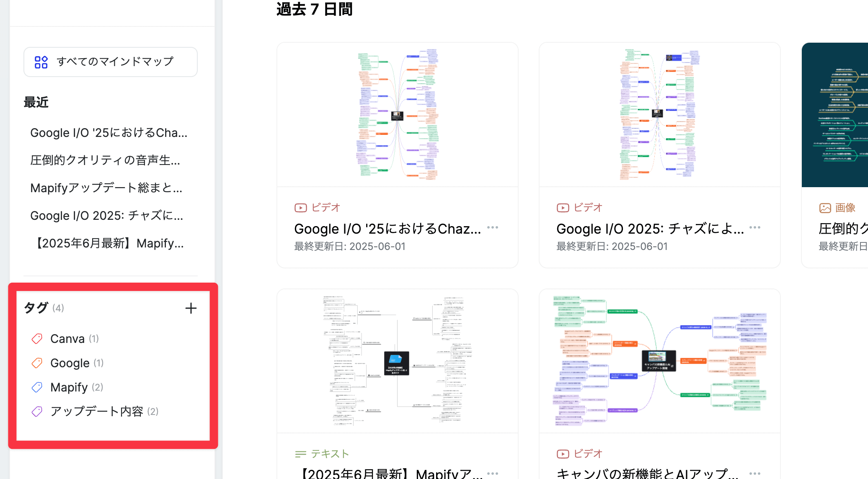Open recent item Mapifyアップデート総まと
The width and height of the screenshot is (868, 479).
click(106, 188)
